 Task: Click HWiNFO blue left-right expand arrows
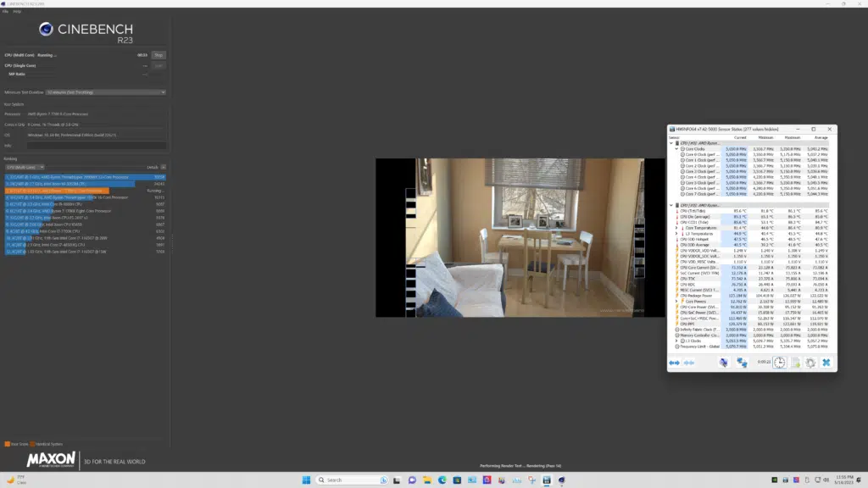click(674, 363)
